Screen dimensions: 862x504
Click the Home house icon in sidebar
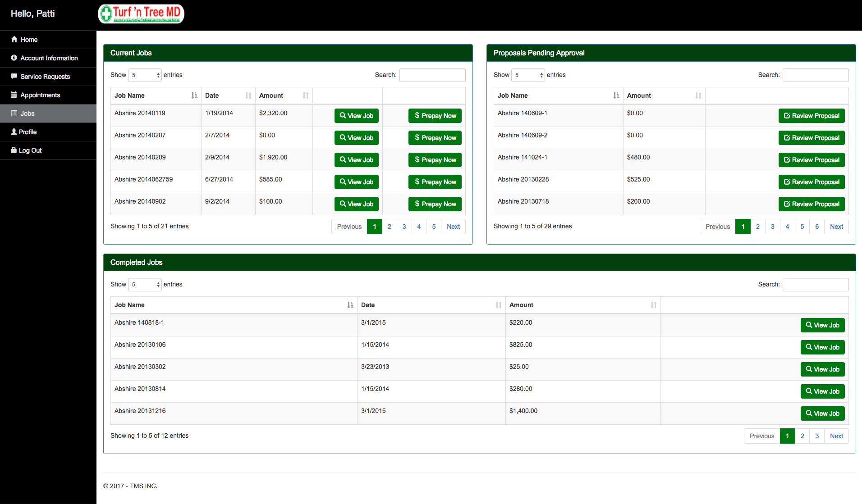14,39
